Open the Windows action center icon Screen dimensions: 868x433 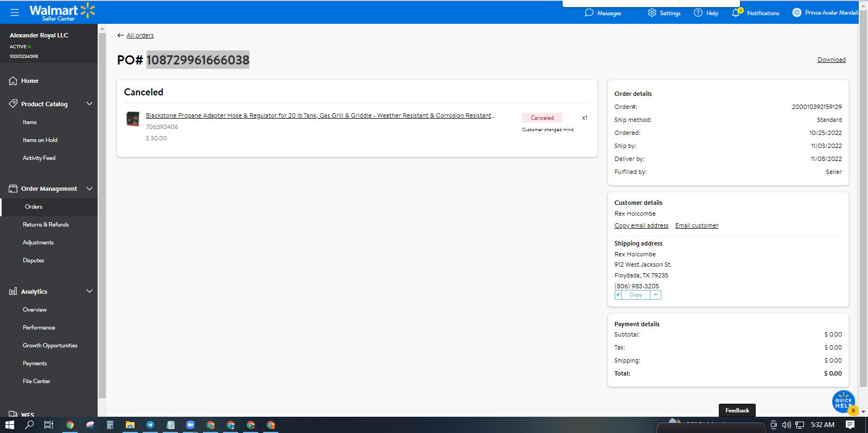tap(850, 425)
